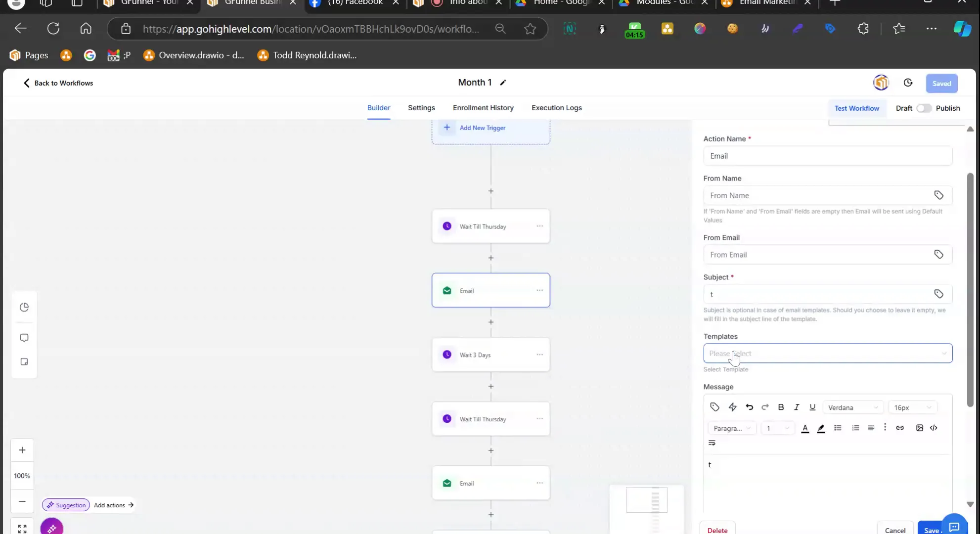Click the Test Workflow button
The width and height of the screenshot is (980, 534).
(857, 108)
